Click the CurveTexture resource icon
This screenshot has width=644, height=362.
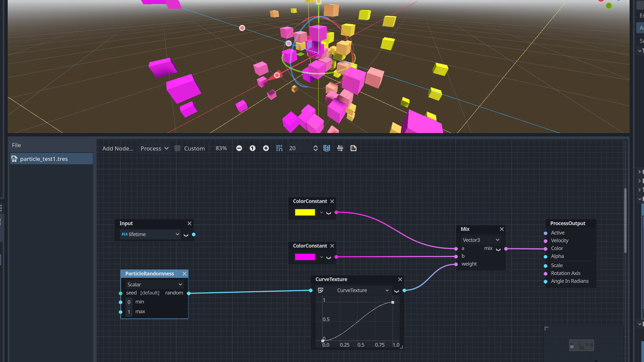click(x=321, y=290)
